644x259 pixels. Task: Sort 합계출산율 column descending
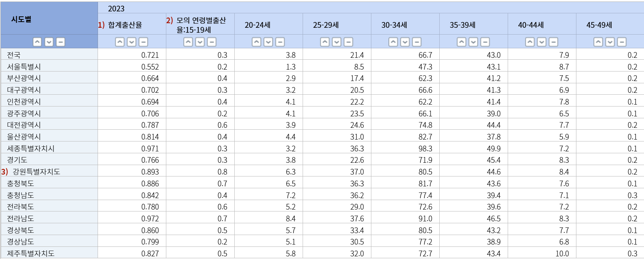coord(132,42)
